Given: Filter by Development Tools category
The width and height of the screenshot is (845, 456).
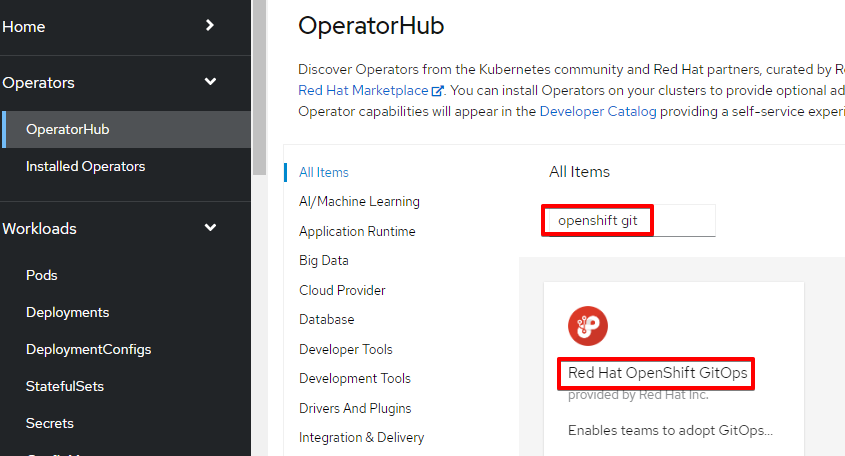Looking at the screenshot, I should pyautogui.click(x=355, y=378).
